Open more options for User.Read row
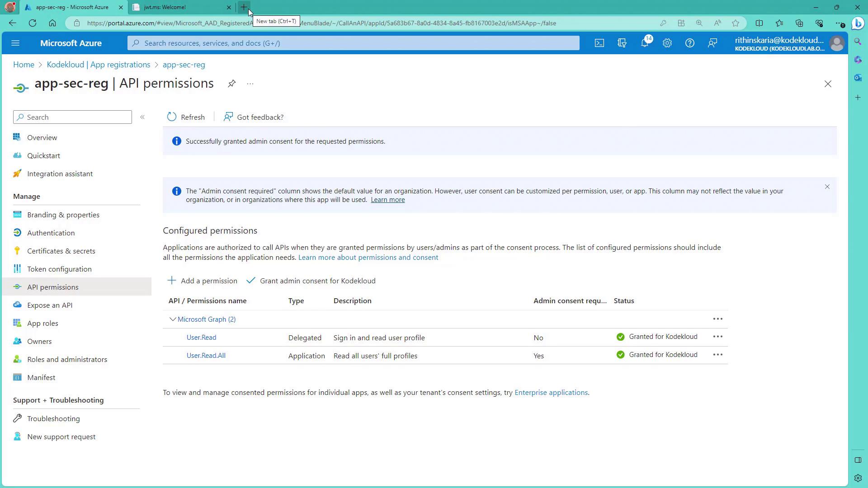Screen dimensions: 868x488 coord(717,337)
